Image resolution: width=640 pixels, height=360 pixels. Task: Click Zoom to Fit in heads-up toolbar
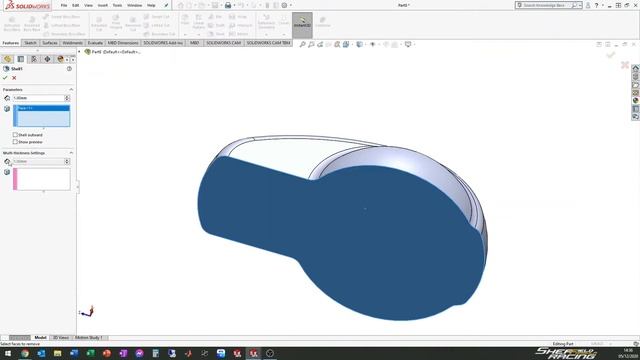(x=302, y=44)
